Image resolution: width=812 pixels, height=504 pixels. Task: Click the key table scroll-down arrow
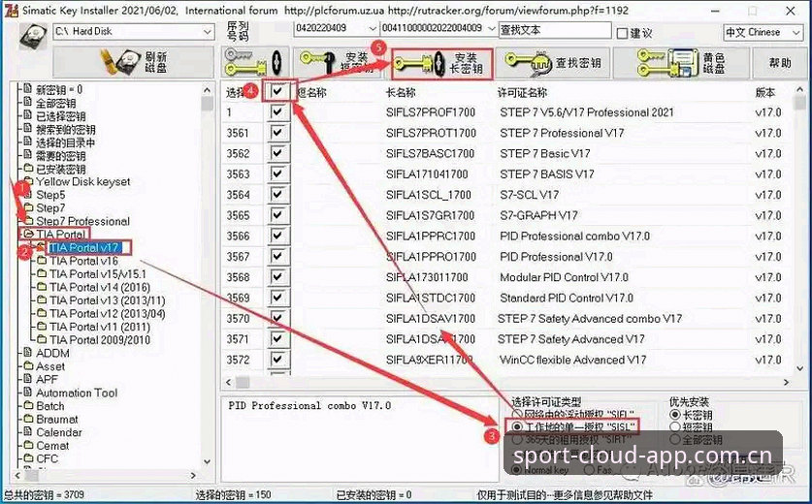pos(800,368)
